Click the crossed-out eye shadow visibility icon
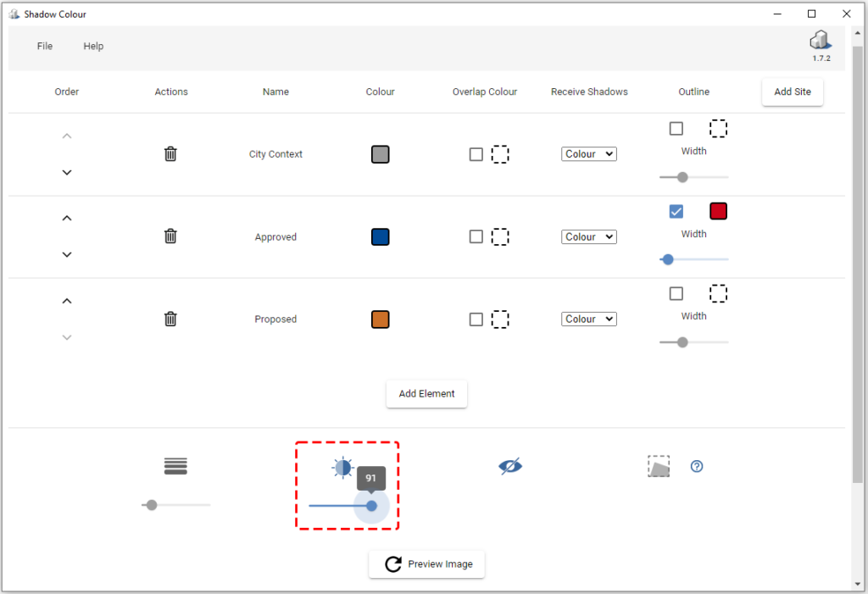This screenshot has height=594, width=868. [510, 466]
